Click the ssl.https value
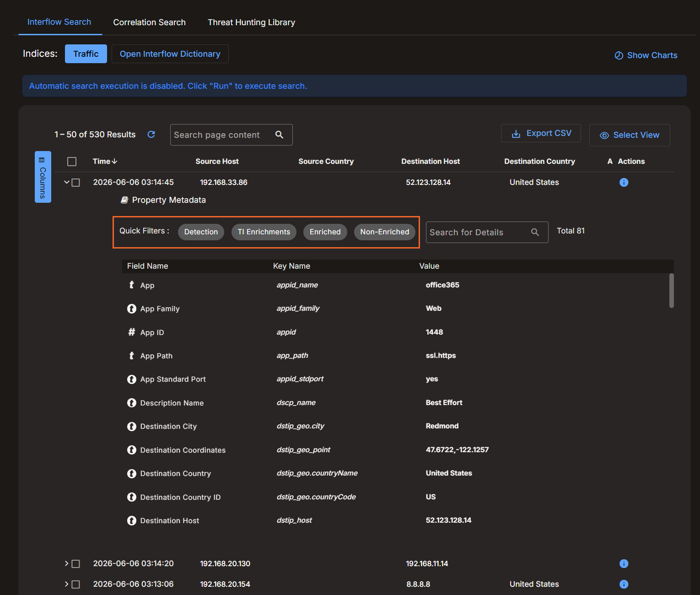 tap(441, 356)
